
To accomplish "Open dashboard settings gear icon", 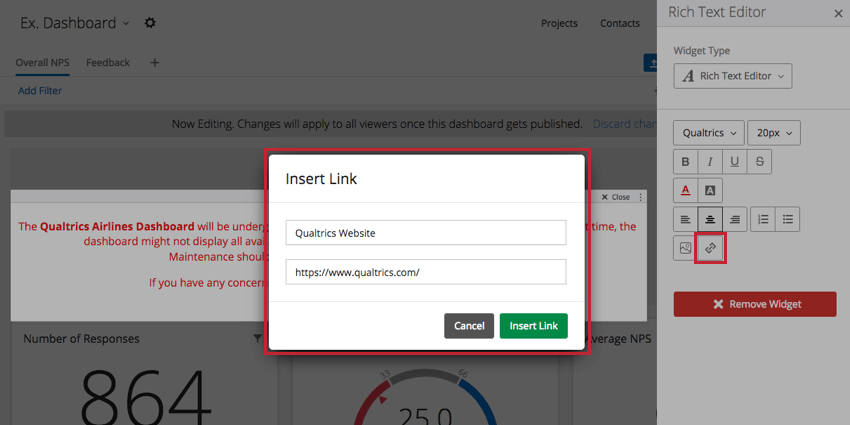I will click(150, 23).
